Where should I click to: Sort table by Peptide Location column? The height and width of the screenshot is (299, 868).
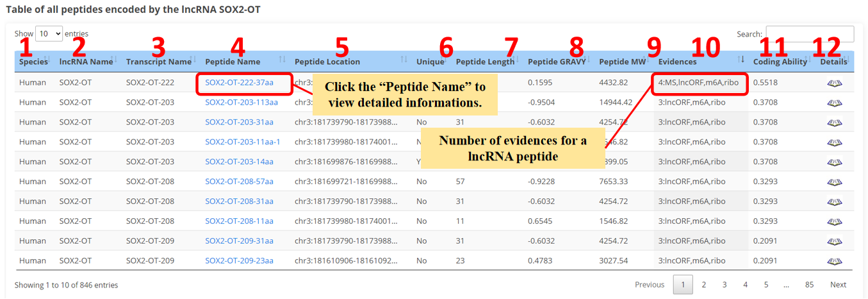[327, 62]
